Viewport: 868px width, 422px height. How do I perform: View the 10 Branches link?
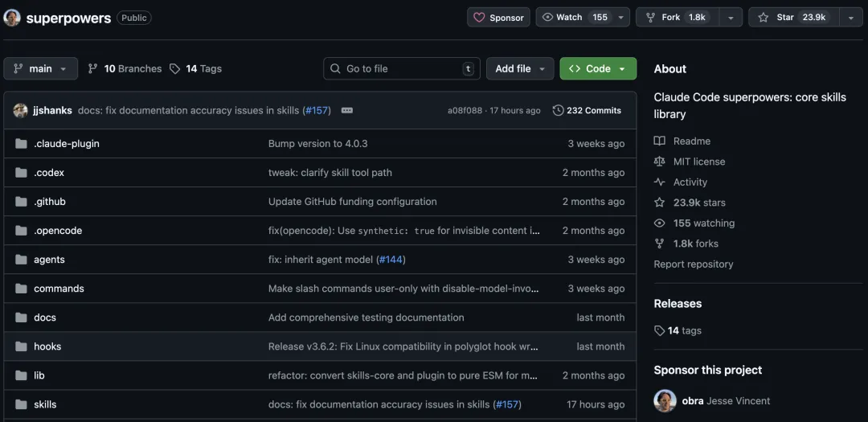pos(125,69)
